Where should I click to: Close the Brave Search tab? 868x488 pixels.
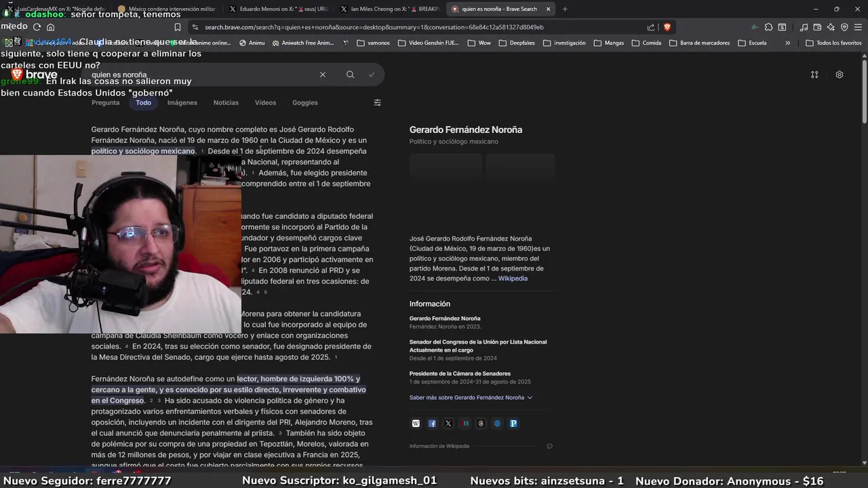pyautogui.click(x=548, y=9)
